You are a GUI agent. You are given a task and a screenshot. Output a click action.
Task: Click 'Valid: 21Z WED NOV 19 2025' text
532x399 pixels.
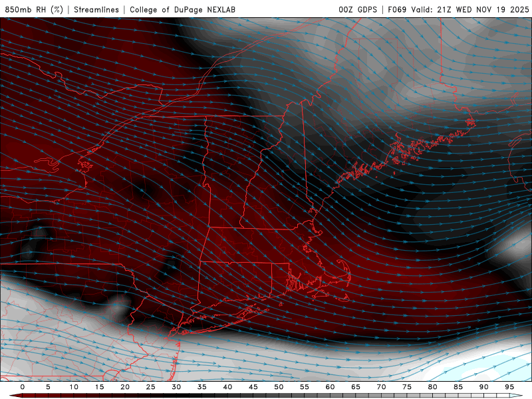click(x=470, y=9)
